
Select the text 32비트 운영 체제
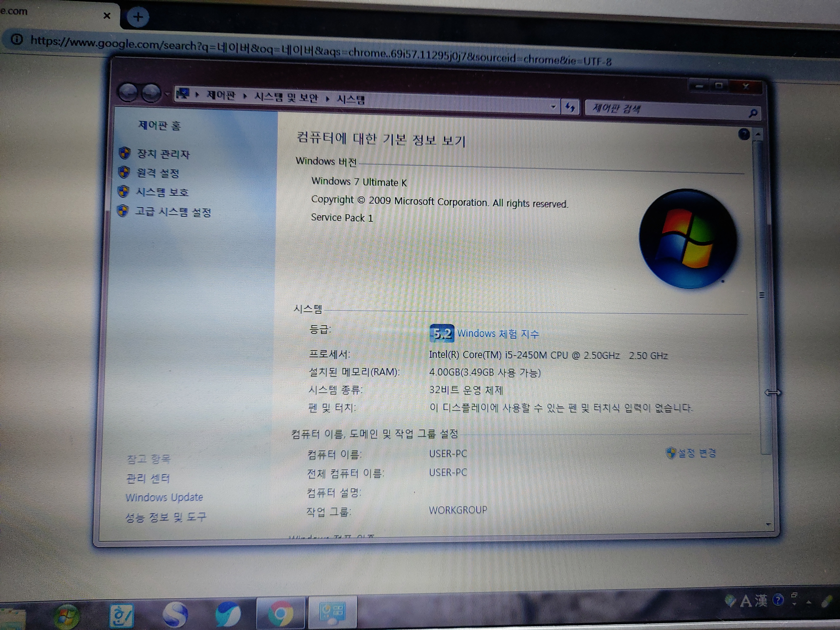click(x=466, y=390)
